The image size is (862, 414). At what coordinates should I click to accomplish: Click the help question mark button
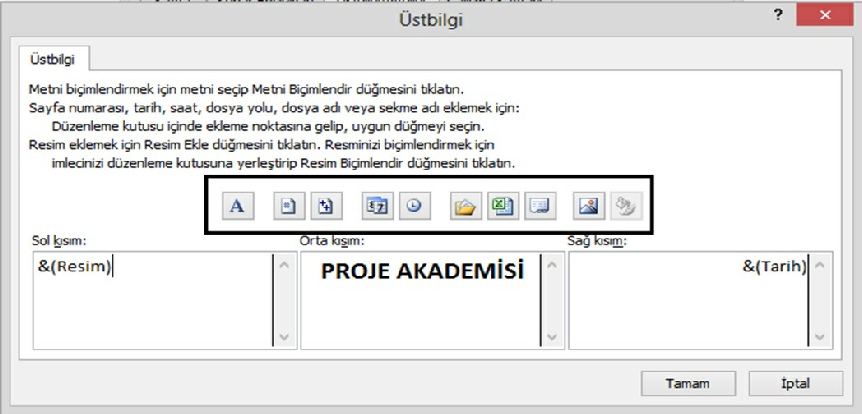click(x=778, y=16)
